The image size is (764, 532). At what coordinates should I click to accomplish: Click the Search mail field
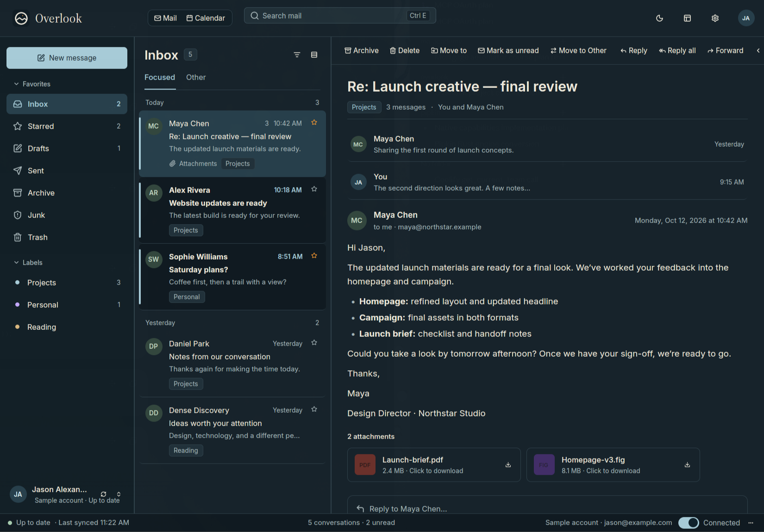click(x=340, y=16)
